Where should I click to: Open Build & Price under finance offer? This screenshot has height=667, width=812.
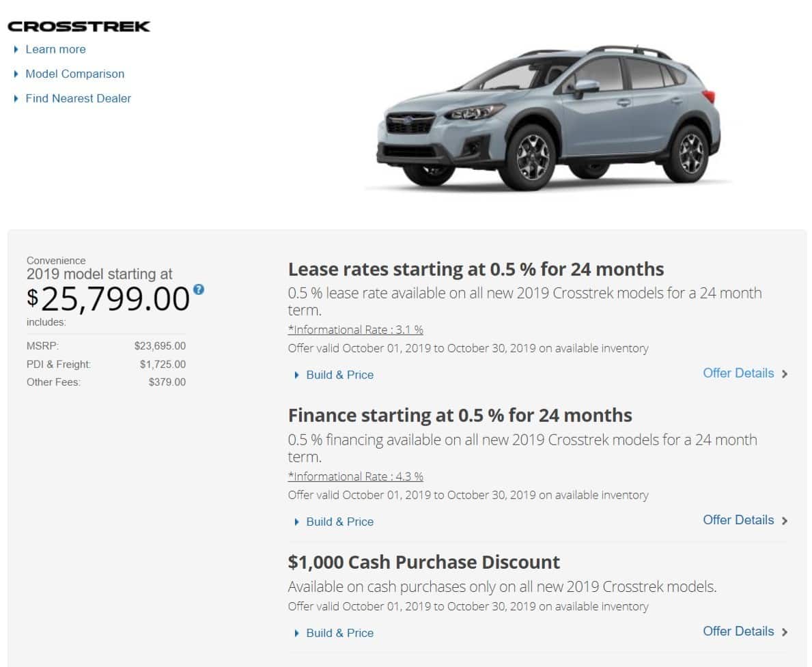(x=339, y=522)
